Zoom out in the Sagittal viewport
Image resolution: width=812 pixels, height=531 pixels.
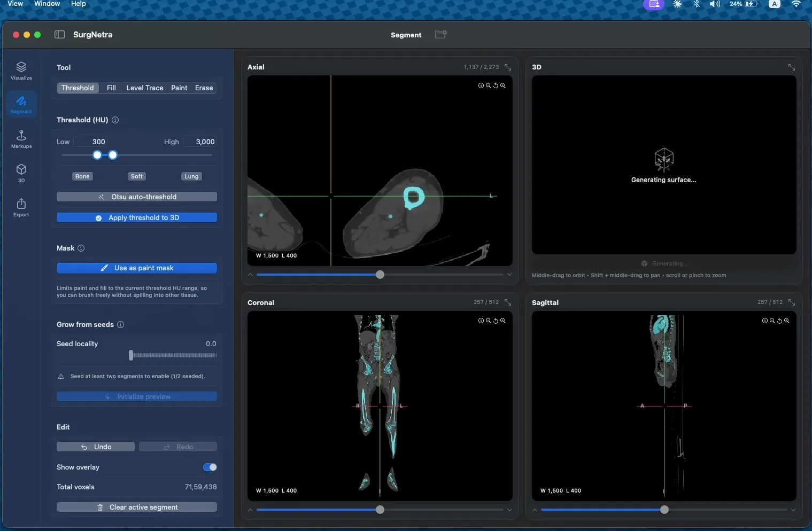coord(772,321)
